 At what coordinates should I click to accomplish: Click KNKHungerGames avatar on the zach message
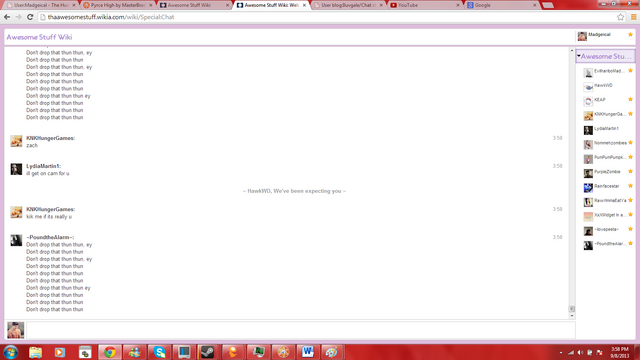coord(16,141)
